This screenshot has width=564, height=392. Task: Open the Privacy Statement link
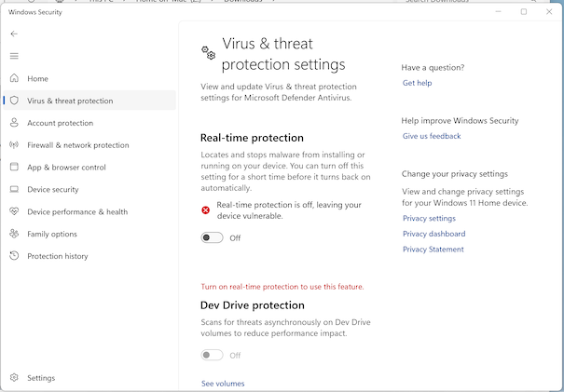pyautogui.click(x=433, y=250)
